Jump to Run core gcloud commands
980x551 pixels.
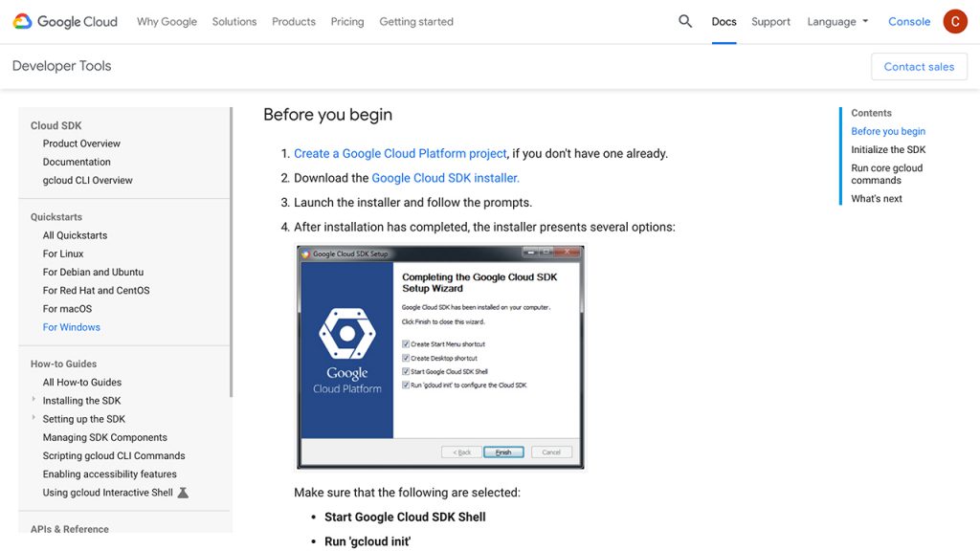pos(887,174)
